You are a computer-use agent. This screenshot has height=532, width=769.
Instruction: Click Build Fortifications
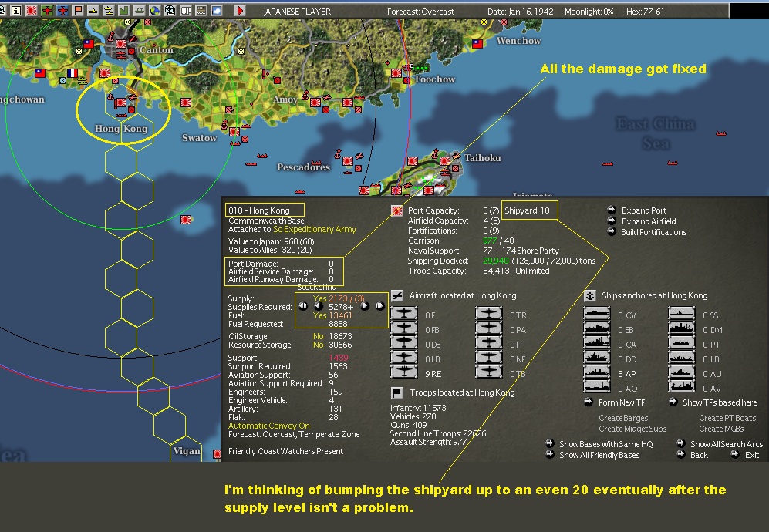click(x=647, y=232)
